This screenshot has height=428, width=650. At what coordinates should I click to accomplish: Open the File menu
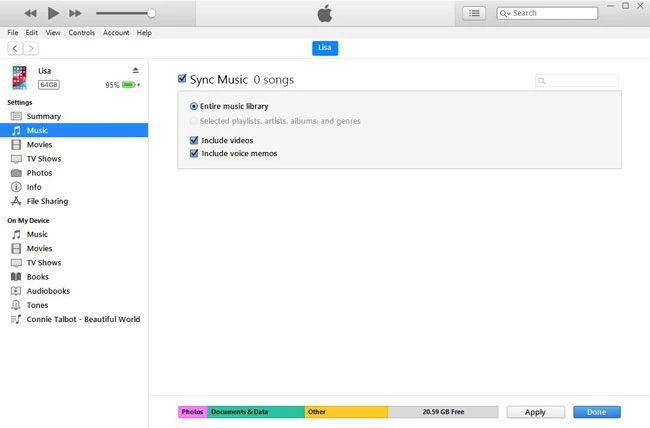12,32
